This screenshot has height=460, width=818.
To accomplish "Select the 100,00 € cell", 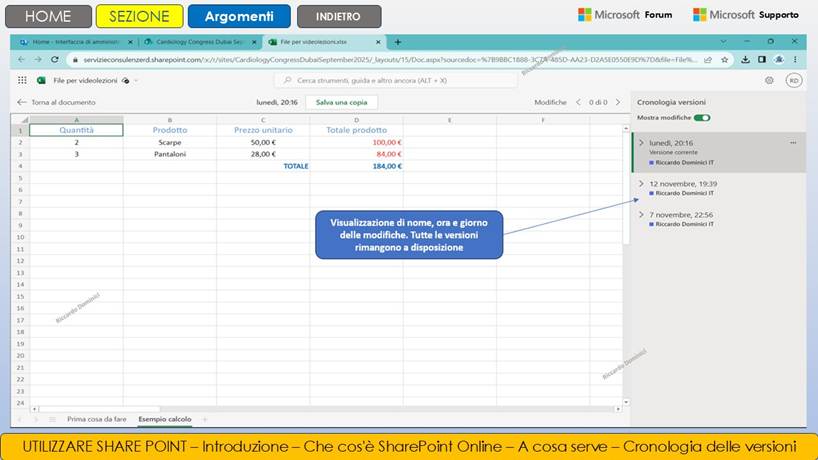I will click(x=356, y=142).
